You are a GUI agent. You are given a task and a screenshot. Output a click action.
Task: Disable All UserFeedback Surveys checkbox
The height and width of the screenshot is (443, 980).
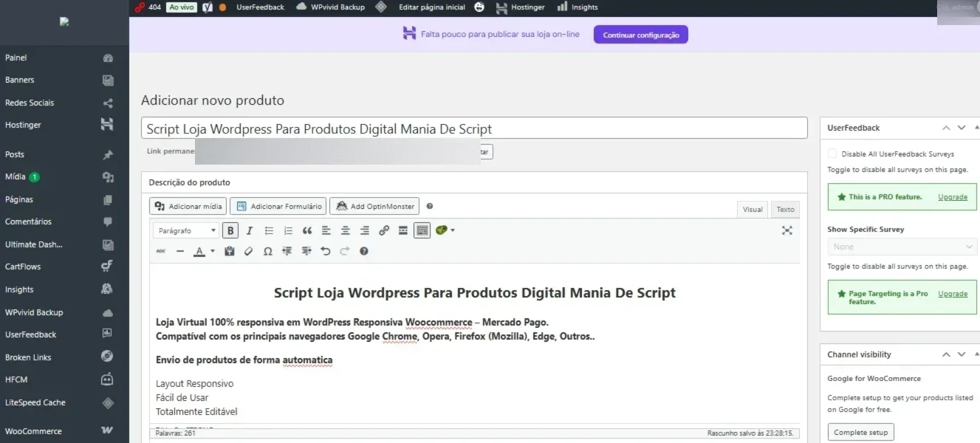point(832,154)
